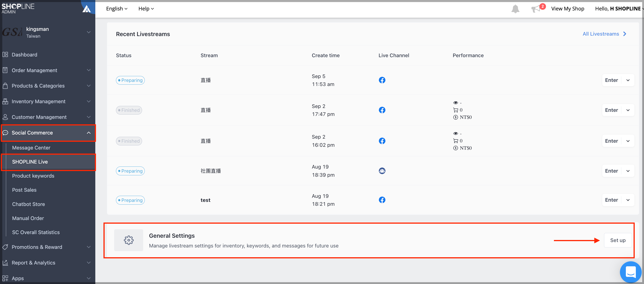Expand Order Management chevron
The width and height of the screenshot is (644, 284).
pos(88,70)
